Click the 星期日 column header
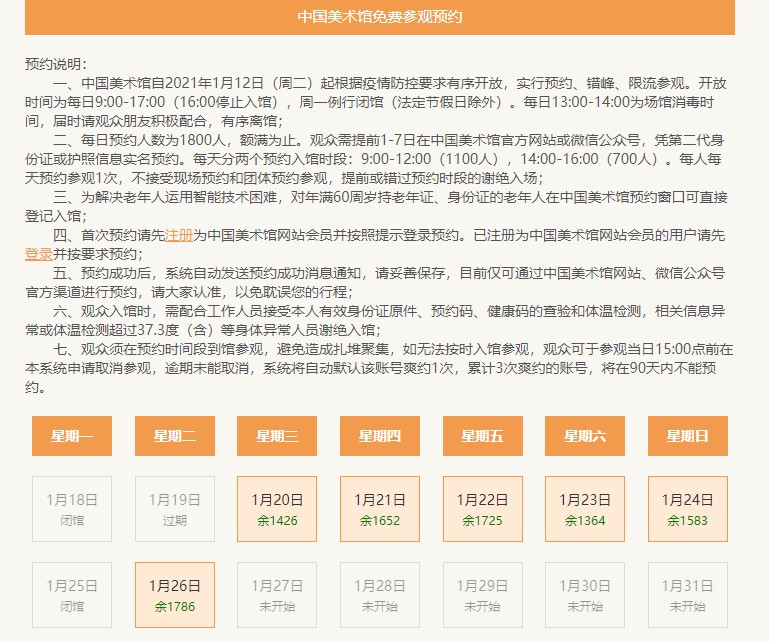 (688, 436)
